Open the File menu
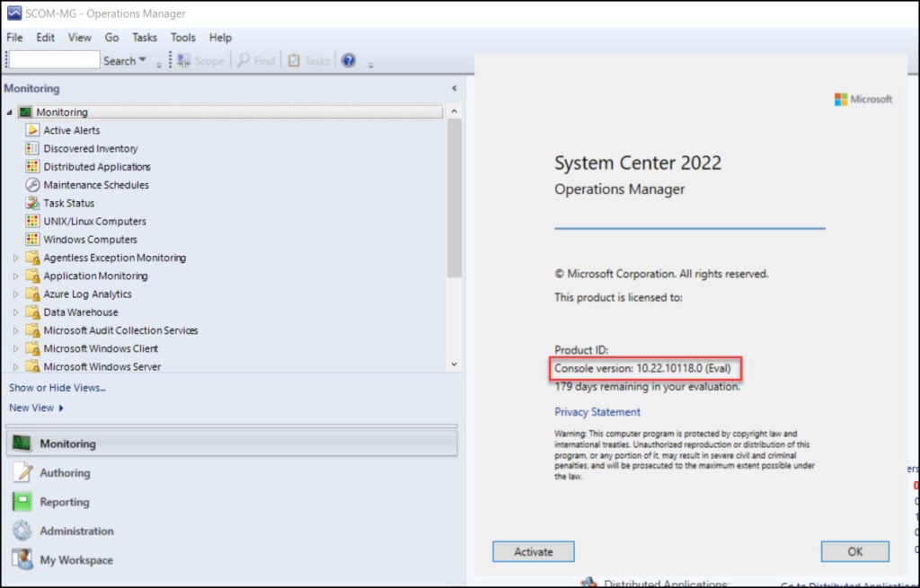The height and width of the screenshot is (588, 920). (x=14, y=38)
